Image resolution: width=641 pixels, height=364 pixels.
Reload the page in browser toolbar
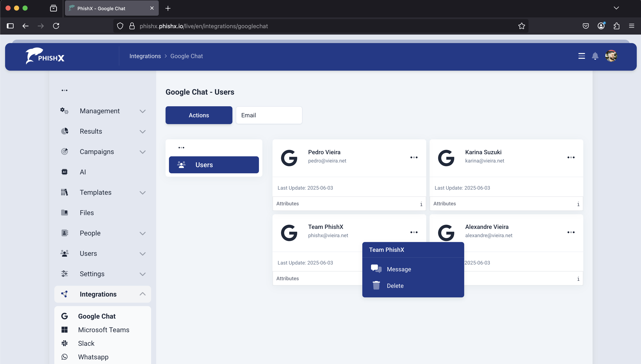56,26
